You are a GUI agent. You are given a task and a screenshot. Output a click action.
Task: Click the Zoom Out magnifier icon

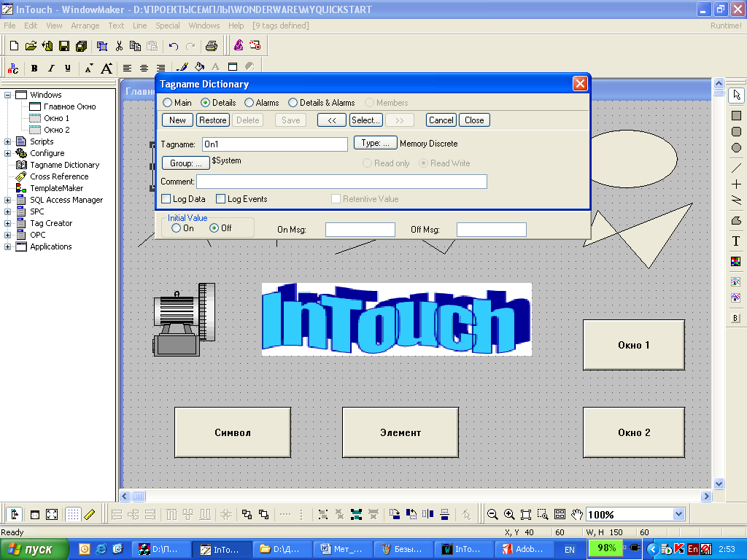[x=492, y=514]
